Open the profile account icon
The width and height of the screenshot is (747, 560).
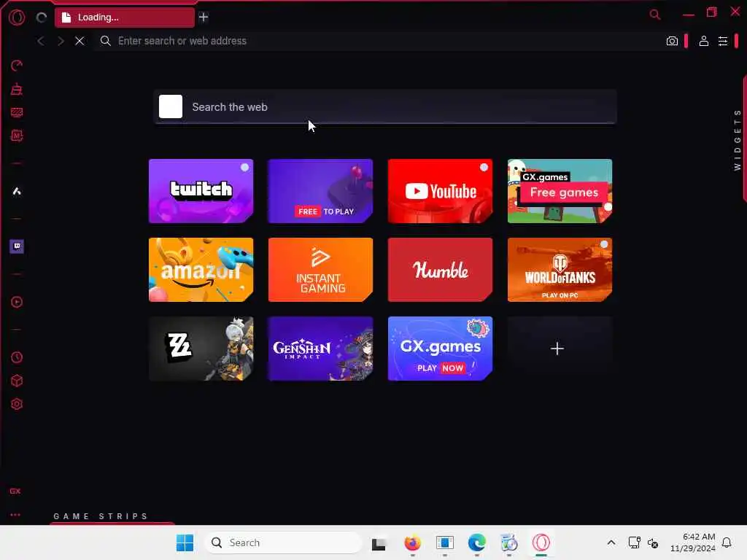pyautogui.click(x=704, y=41)
